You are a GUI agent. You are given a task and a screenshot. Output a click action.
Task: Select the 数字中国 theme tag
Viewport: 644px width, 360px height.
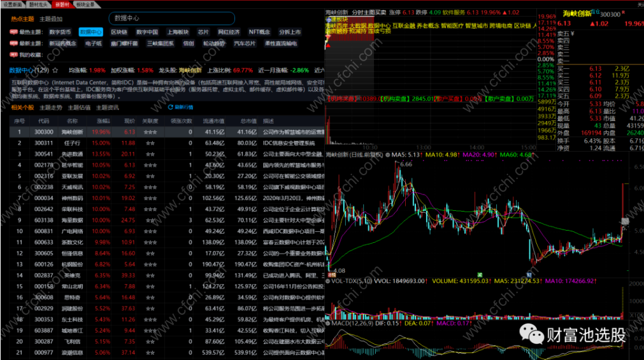[147, 32]
